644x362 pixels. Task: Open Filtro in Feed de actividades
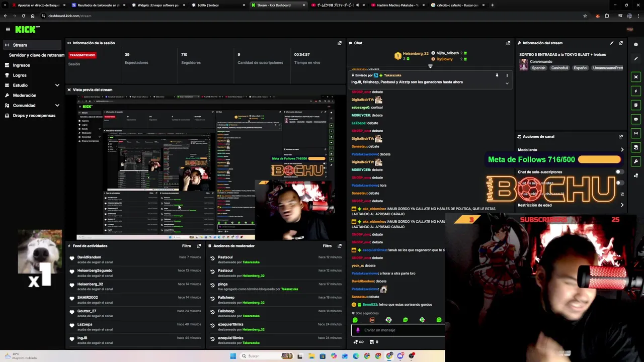[x=187, y=246]
